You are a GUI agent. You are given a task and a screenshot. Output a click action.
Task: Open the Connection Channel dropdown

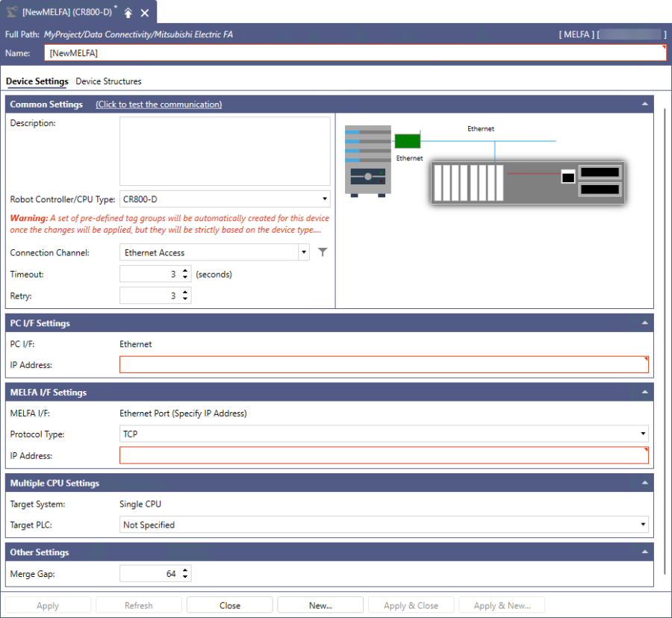[304, 252]
